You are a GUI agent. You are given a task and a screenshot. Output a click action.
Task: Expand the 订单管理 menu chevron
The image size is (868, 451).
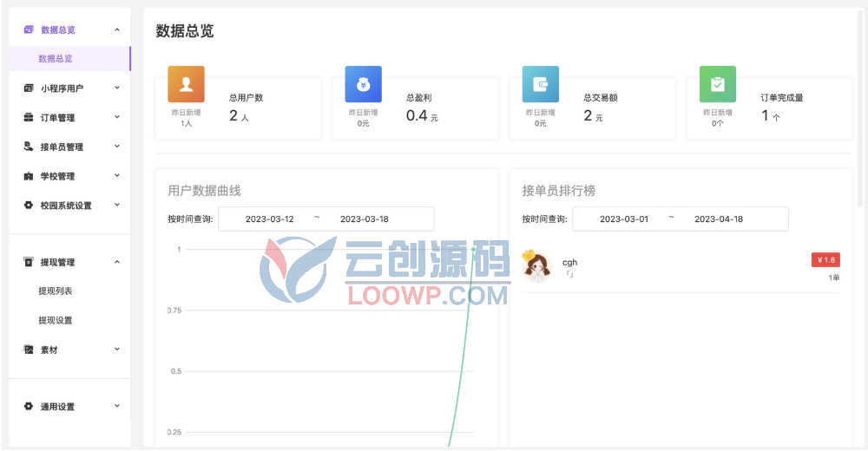(117, 117)
